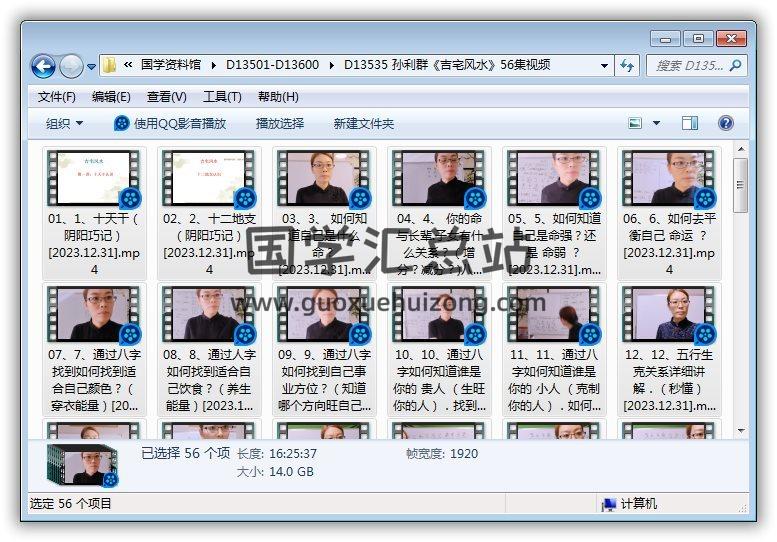Click 选定 56 个项目 in status bar
777x542 pixels.
[70, 503]
